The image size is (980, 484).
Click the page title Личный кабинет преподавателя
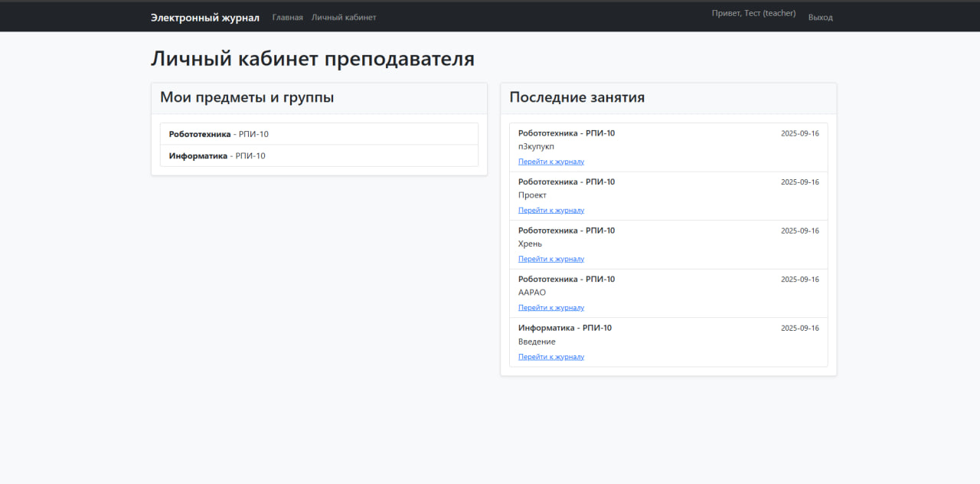pos(312,58)
